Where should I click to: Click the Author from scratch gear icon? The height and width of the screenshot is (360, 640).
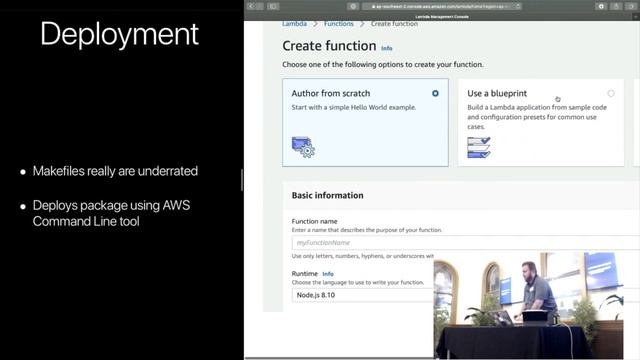[303, 147]
